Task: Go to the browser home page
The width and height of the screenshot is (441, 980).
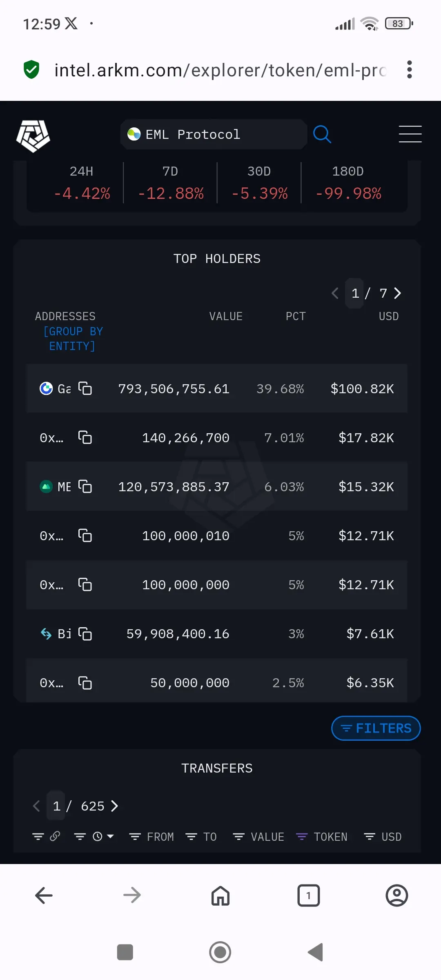Action: click(x=220, y=895)
